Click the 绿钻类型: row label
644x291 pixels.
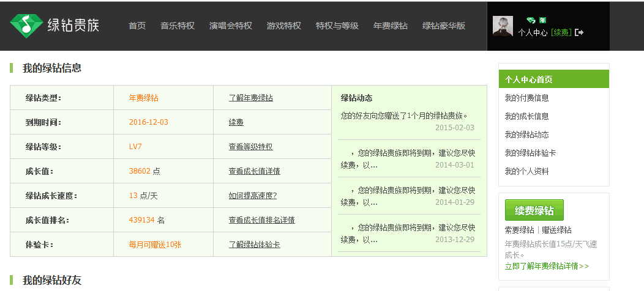point(43,98)
